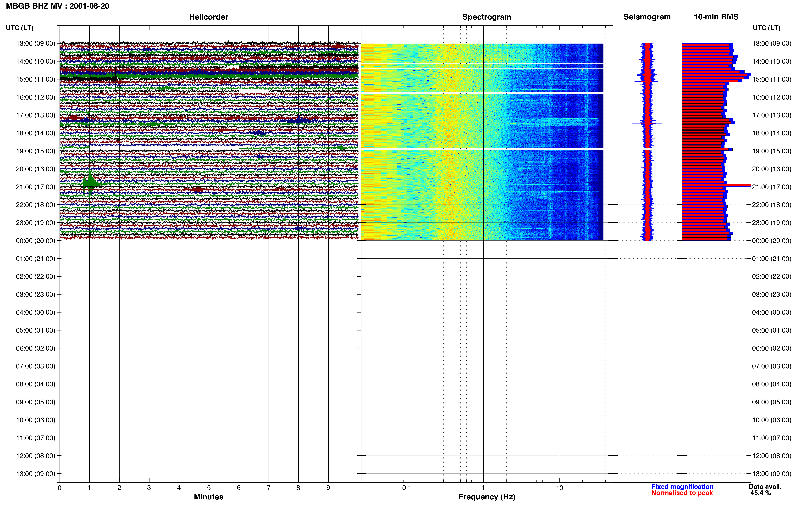Click the '0.1' frequency tick label
The width and height of the screenshot is (812, 508).
(407, 487)
